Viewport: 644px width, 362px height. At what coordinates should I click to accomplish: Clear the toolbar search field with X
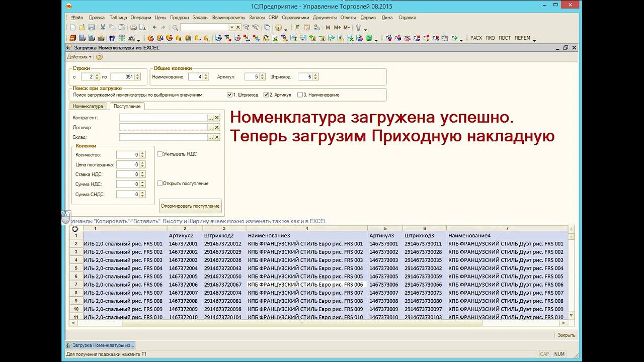[239, 28]
